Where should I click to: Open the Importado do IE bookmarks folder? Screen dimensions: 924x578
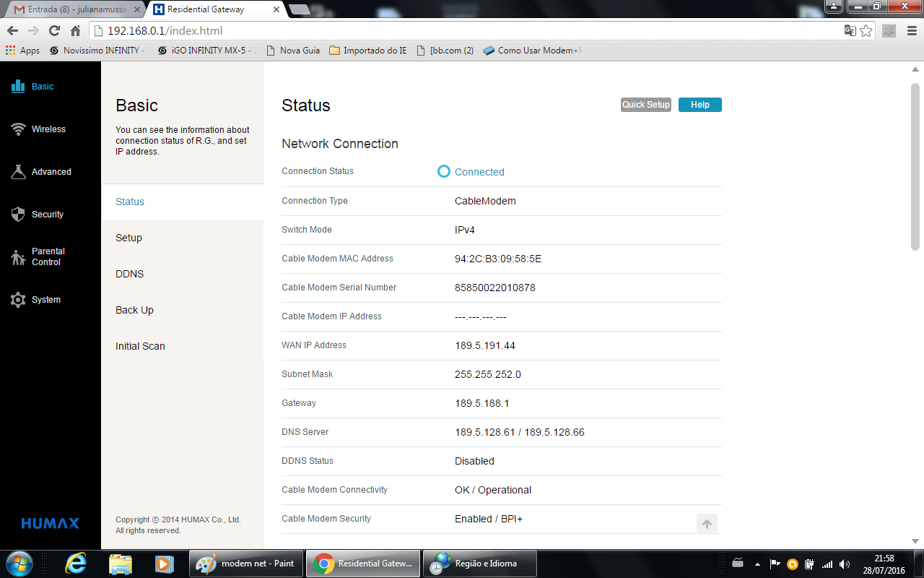tap(368, 51)
